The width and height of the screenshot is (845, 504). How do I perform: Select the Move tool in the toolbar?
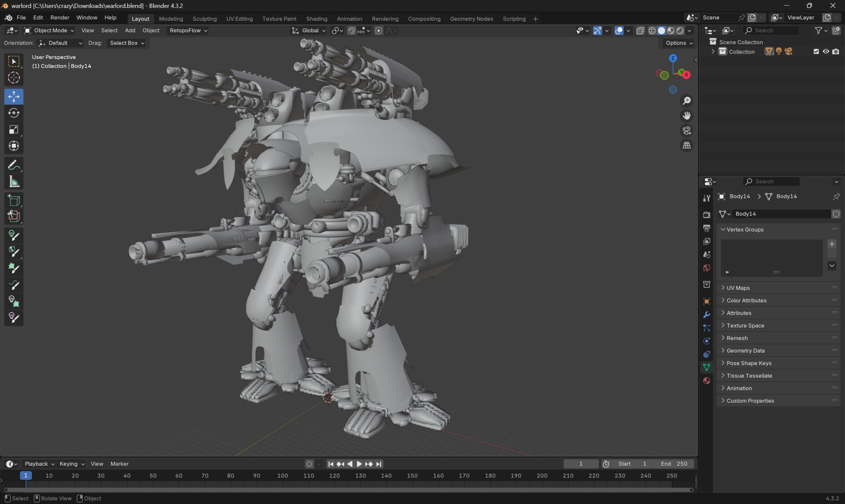pyautogui.click(x=14, y=96)
